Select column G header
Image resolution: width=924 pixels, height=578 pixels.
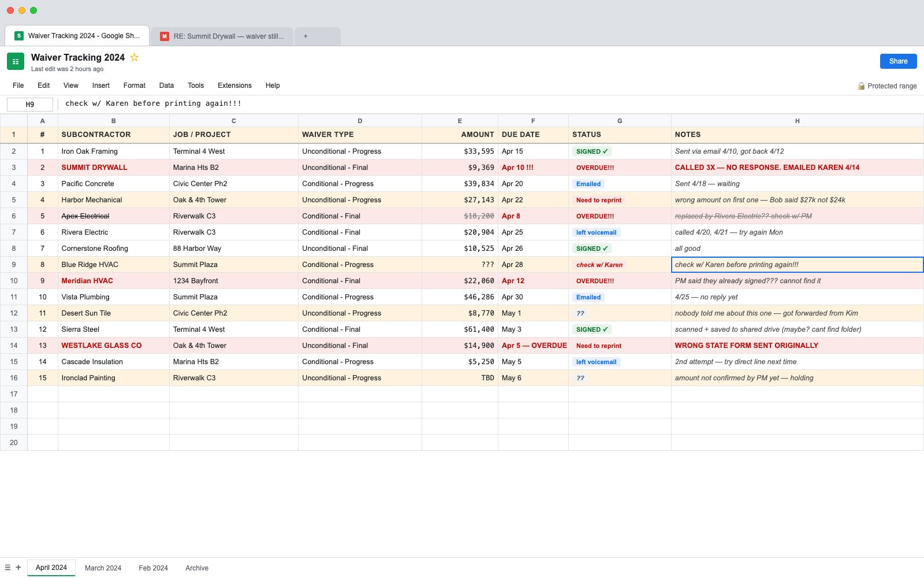620,121
